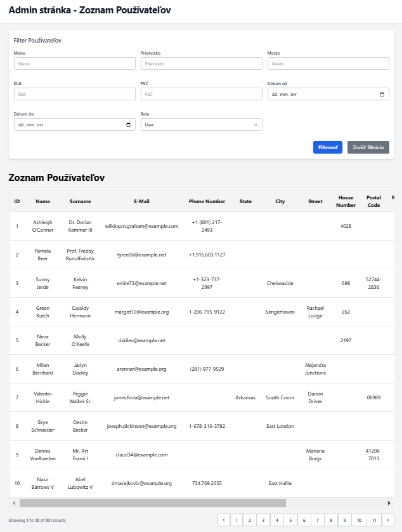
Task: Click the Alejandra Junctions street cell
Action: pos(315,369)
